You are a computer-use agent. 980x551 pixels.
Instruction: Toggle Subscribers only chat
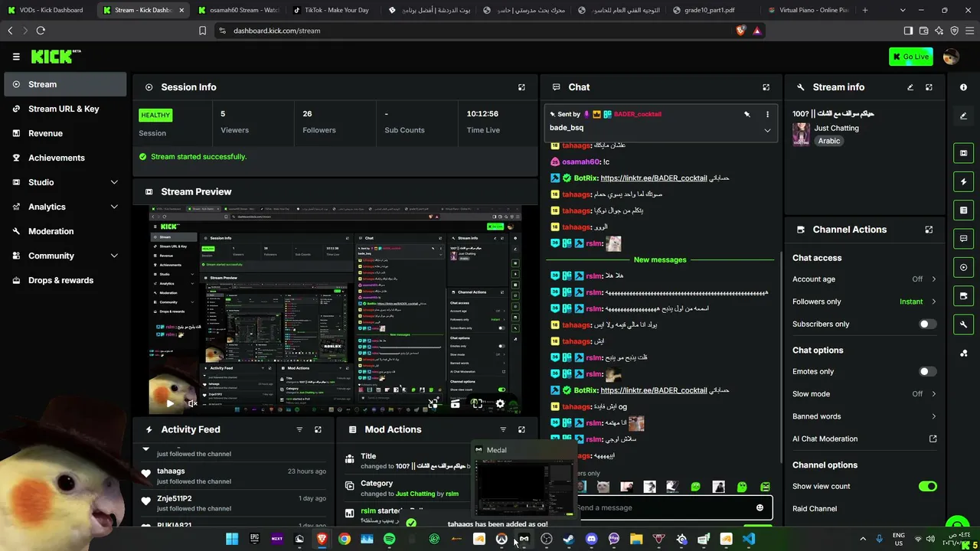(927, 324)
